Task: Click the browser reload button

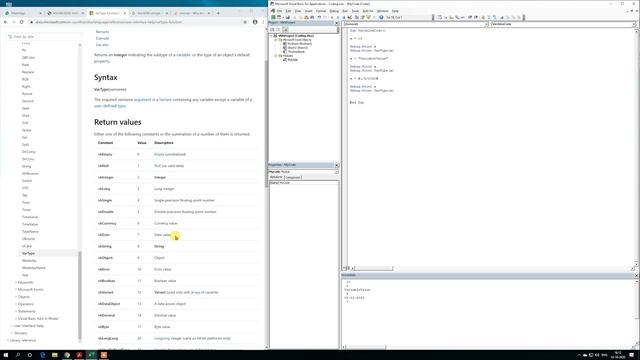Action: (x=22, y=22)
